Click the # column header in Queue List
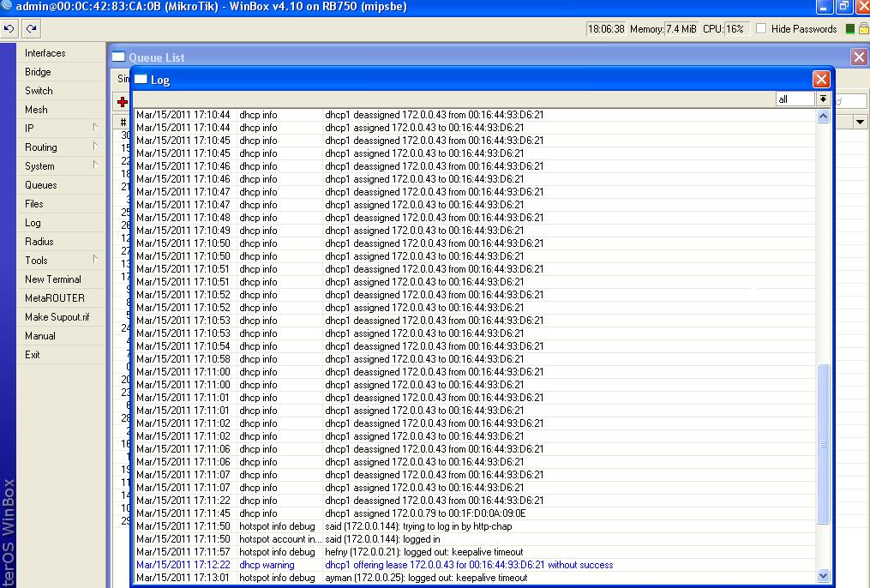Image resolution: width=870 pixels, height=588 pixels. 123,122
